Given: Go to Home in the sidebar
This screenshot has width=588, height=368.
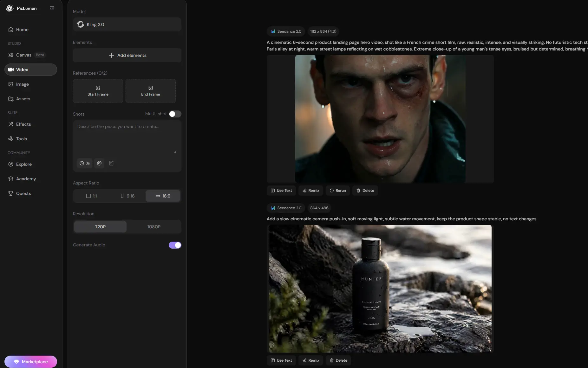Looking at the screenshot, I should click(31, 30).
